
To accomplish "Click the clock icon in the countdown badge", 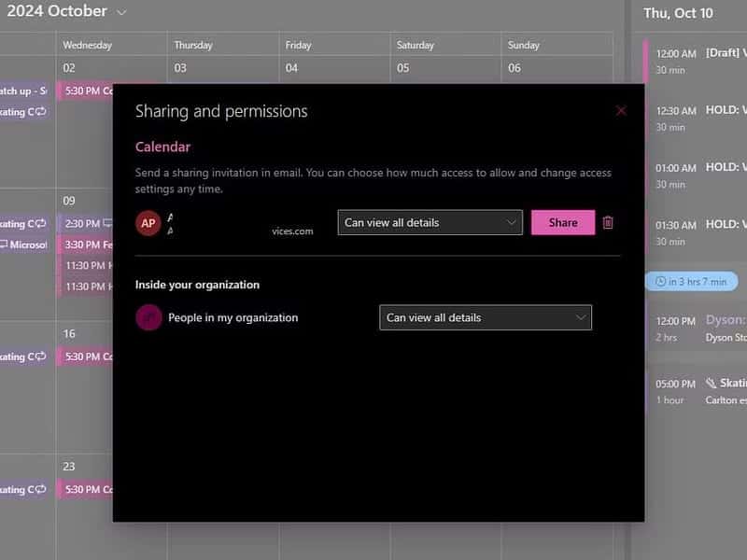I will (x=663, y=281).
